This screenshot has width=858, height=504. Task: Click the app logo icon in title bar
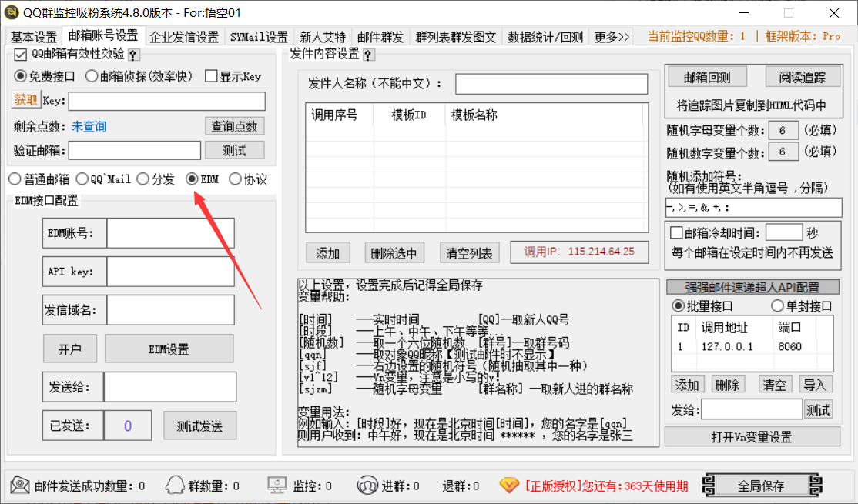tap(11, 12)
